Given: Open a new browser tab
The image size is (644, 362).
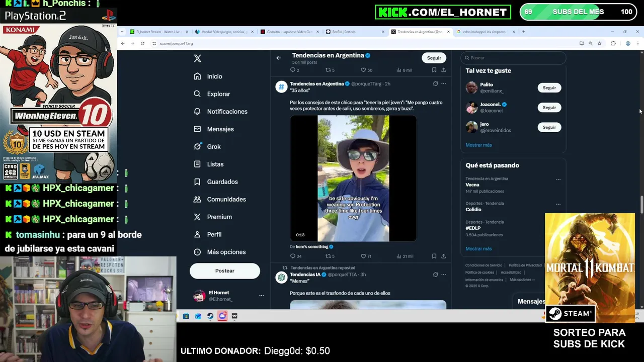Looking at the screenshot, I should (x=523, y=32).
